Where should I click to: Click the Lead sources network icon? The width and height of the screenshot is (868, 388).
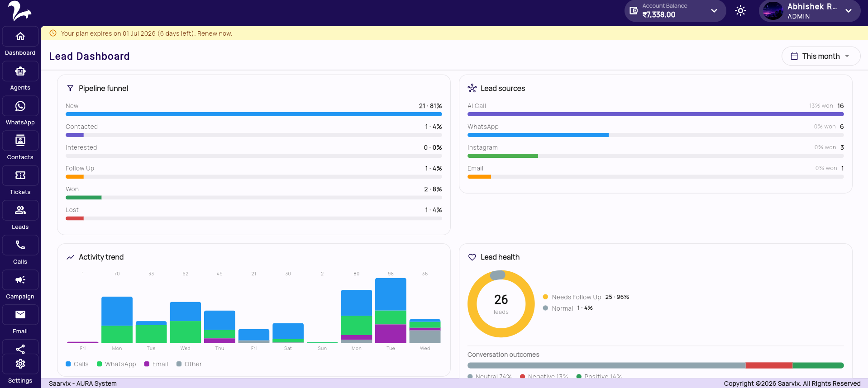(x=472, y=88)
